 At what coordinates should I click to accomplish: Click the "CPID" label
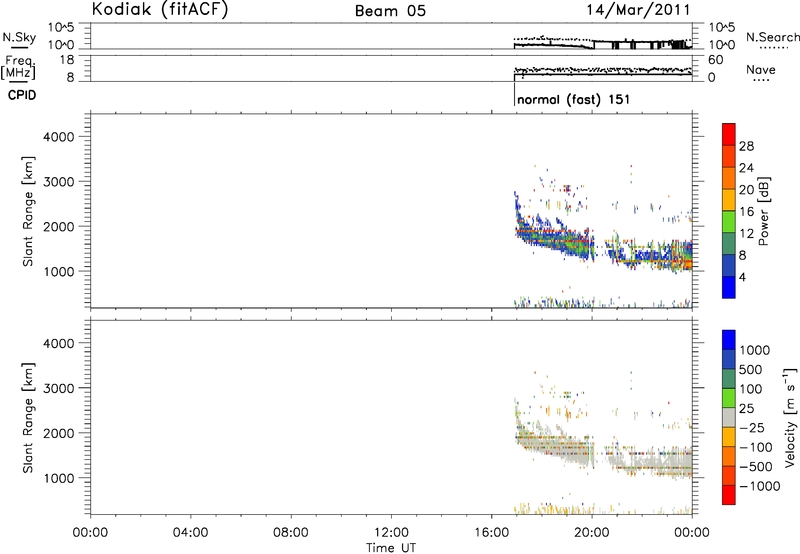click(21, 95)
